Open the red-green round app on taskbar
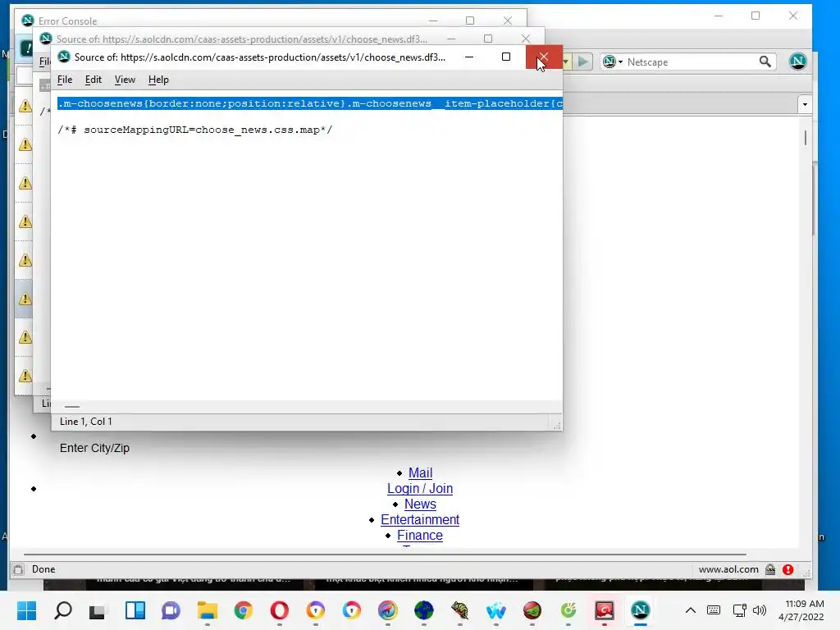The height and width of the screenshot is (630, 840). [x=532, y=610]
